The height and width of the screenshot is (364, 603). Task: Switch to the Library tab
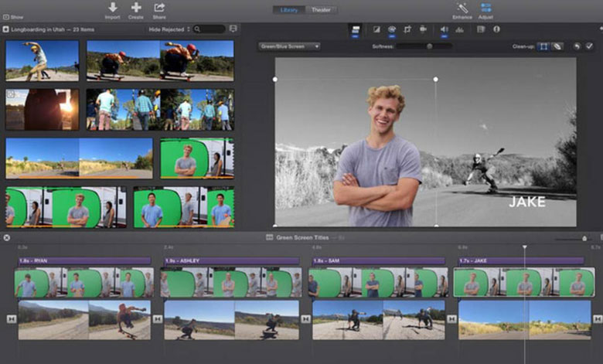(289, 10)
